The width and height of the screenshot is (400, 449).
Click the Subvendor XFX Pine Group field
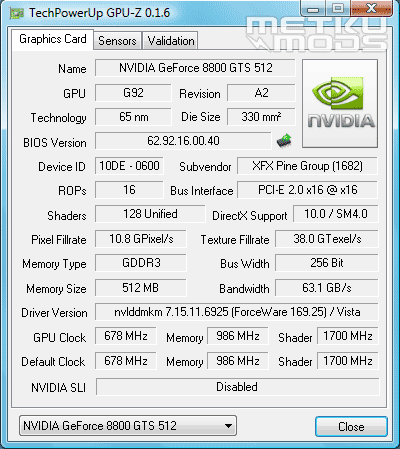[x=307, y=166]
